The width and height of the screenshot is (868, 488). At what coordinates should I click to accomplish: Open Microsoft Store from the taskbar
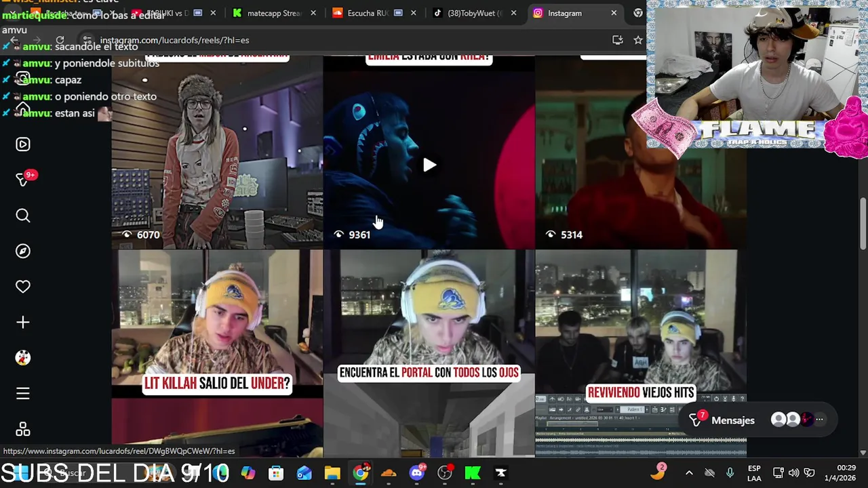(276, 473)
